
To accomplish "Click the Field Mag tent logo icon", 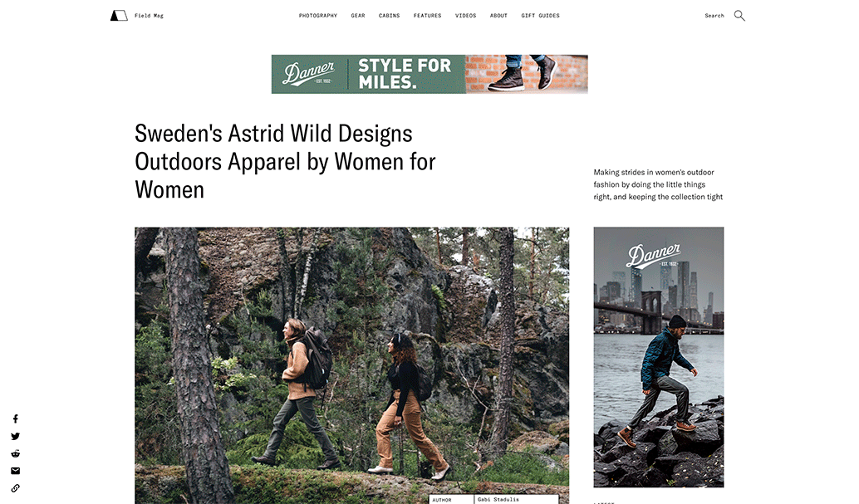I will coord(119,15).
